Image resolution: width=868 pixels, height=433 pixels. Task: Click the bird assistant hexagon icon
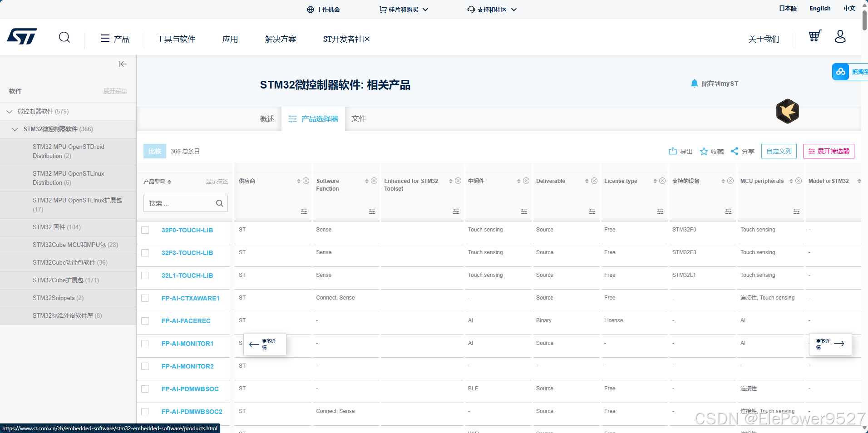(x=787, y=111)
